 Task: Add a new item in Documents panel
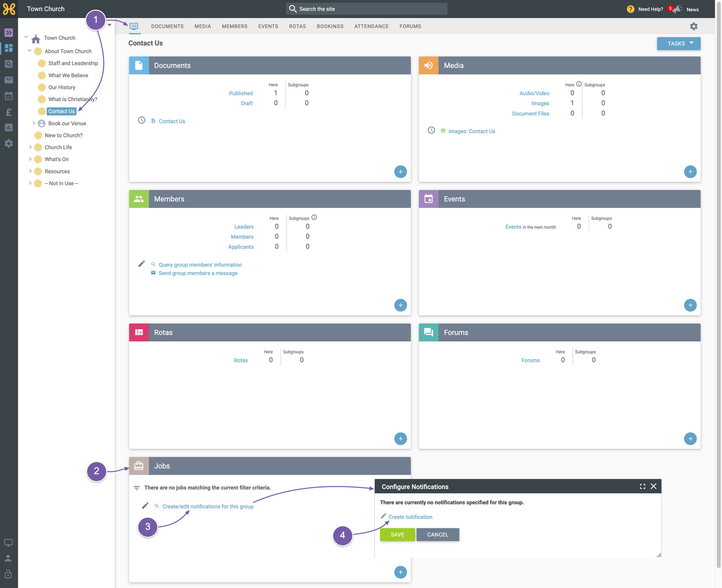(400, 172)
